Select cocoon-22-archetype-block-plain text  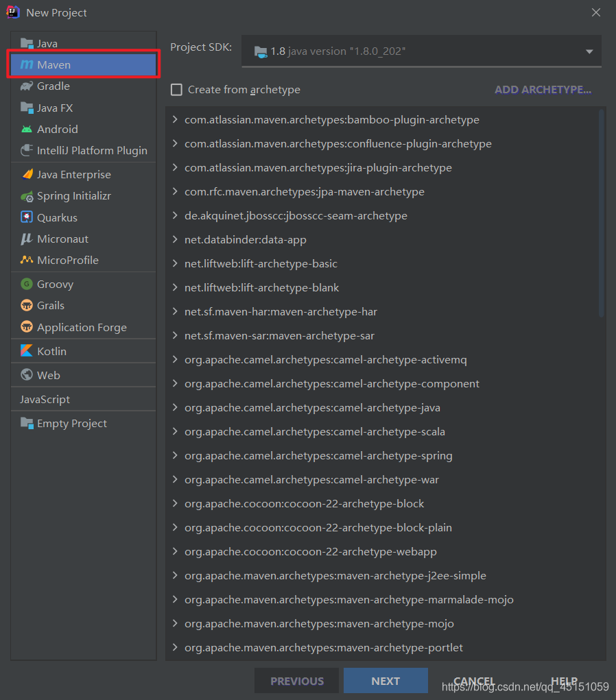pos(318,528)
